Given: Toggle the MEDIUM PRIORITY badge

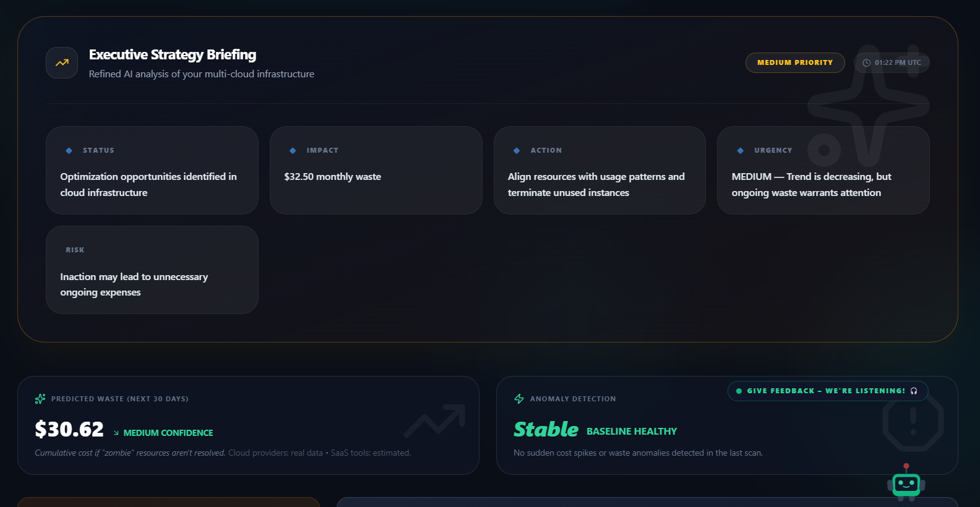Looking at the screenshot, I should pos(795,62).
